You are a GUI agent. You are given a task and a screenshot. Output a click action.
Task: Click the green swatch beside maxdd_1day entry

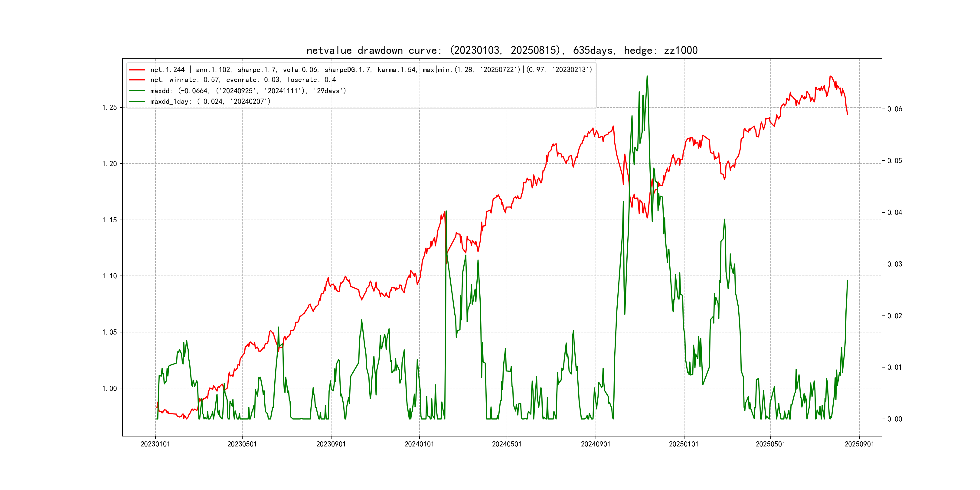tap(137, 102)
